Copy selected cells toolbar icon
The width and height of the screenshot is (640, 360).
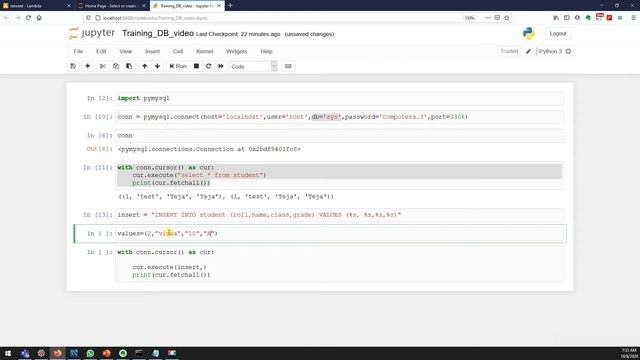116,66
